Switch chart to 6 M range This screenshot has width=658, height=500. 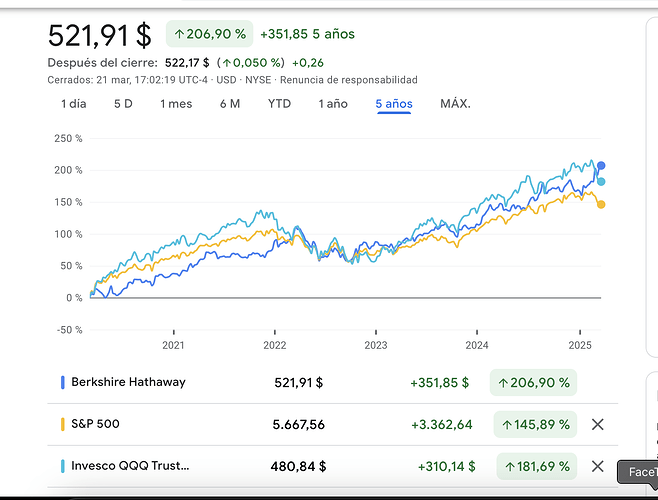[230, 104]
